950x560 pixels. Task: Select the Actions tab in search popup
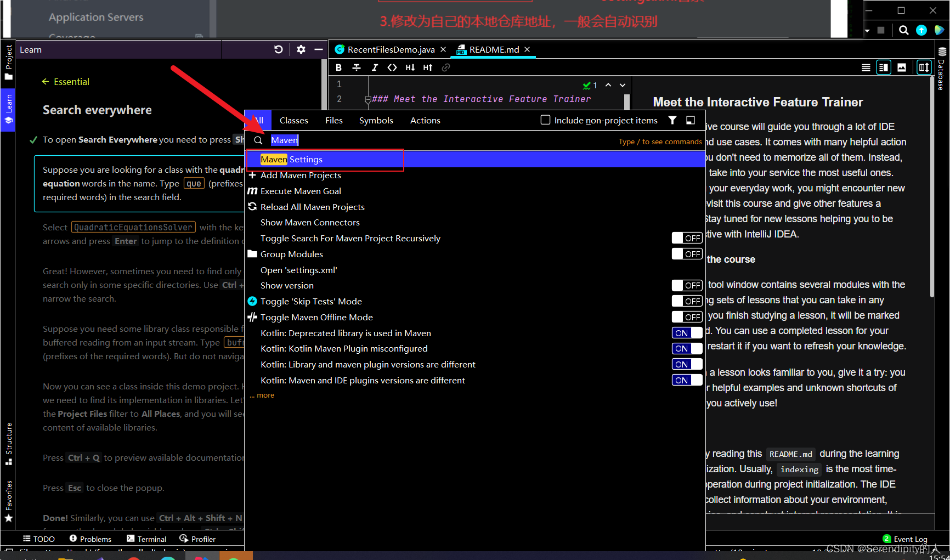pyautogui.click(x=425, y=120)
